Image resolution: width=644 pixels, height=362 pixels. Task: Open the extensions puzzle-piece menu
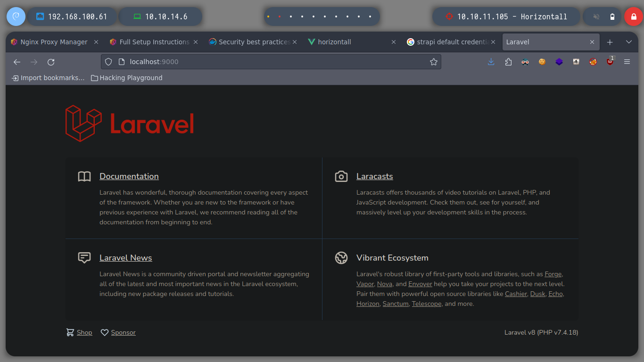(508, 62)
